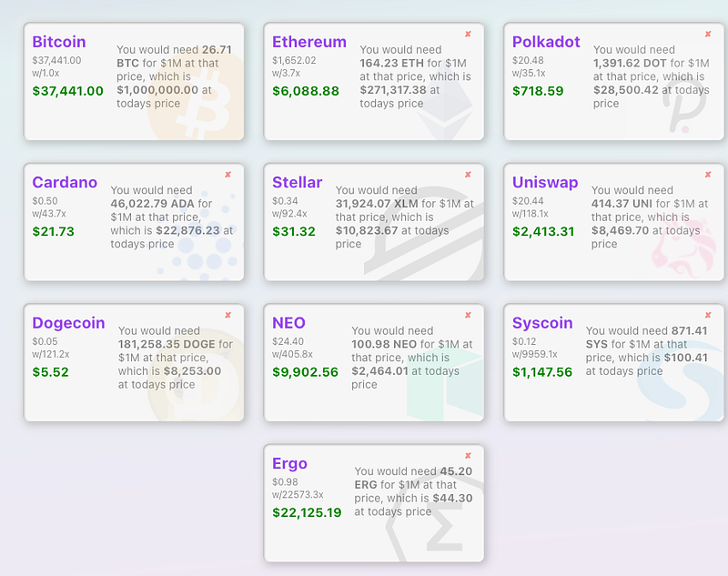The image size is (728, 576).
Task: Select the Dogecoin heading
Action: click(x=68, y=323)
